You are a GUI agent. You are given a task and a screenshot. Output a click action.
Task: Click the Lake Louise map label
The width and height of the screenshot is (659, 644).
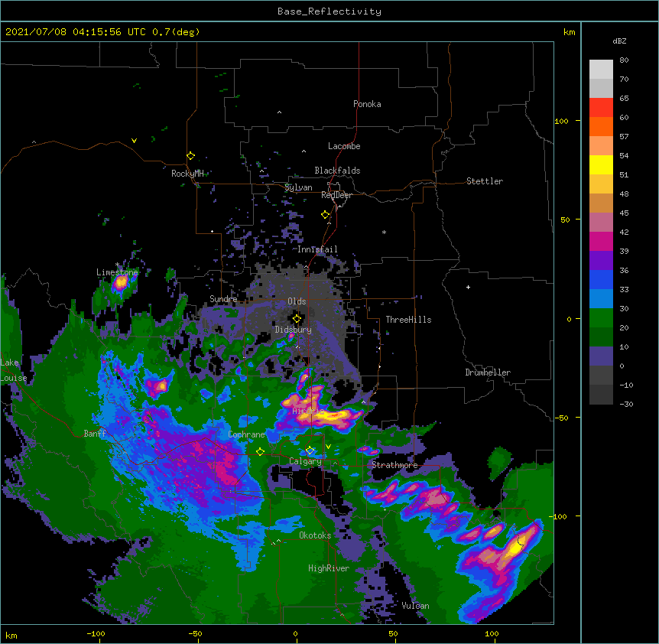[x=14, y=370]
